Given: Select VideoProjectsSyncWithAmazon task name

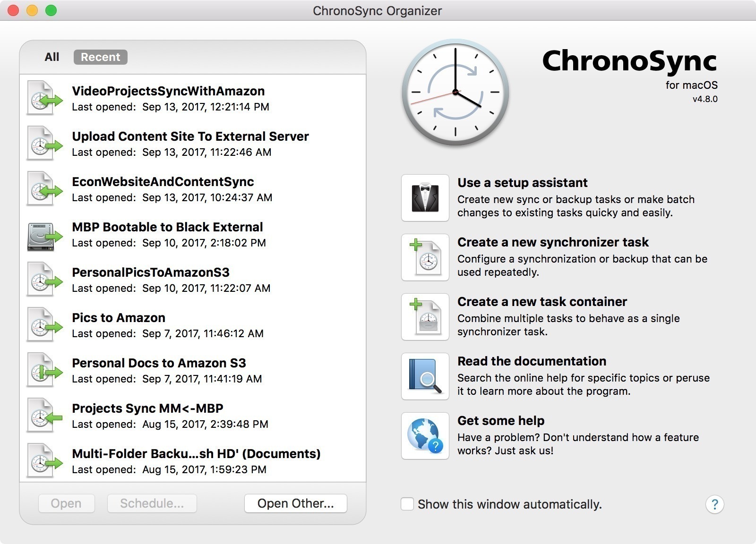Looking at the screenshot, I should pyautogui.click(x=168, y=91).
